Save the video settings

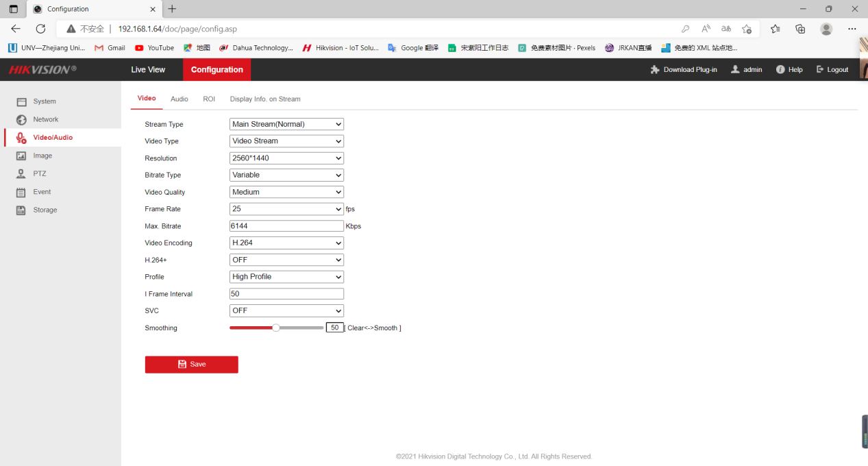(x=191, y=365)
